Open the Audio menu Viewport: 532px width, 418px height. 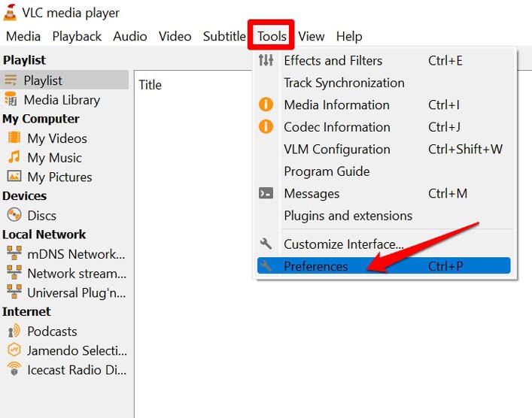point(130,36)
